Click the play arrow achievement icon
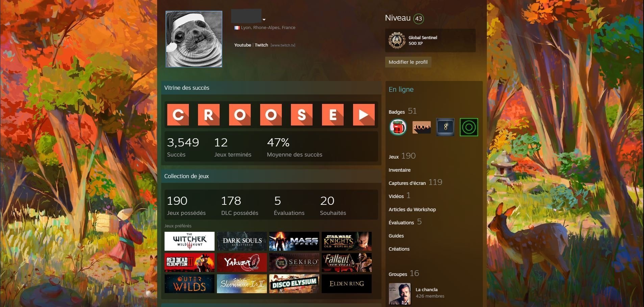 [x=364, y=115]
